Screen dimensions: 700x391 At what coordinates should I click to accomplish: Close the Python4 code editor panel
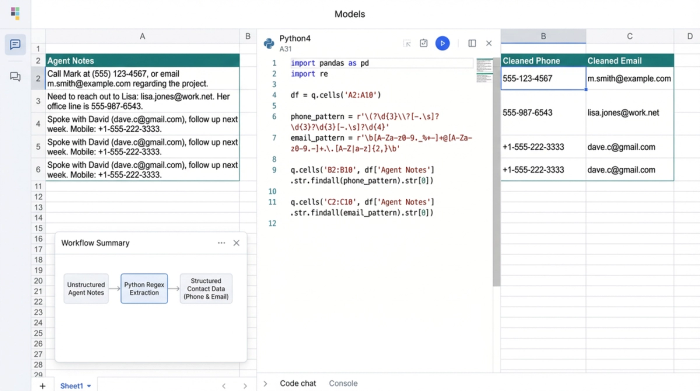coord(489,43)
